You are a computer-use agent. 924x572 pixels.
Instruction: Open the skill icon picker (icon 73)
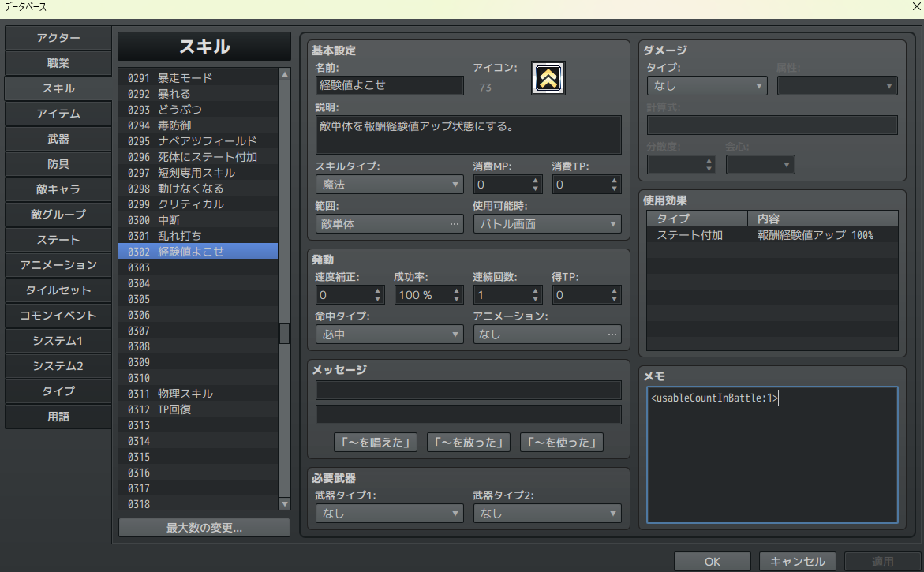(x=548, y=78)
